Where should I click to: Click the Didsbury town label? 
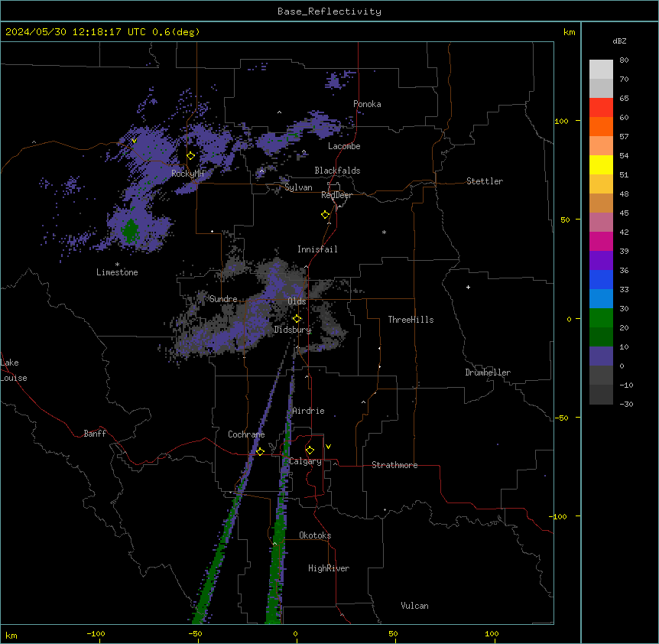293,330
